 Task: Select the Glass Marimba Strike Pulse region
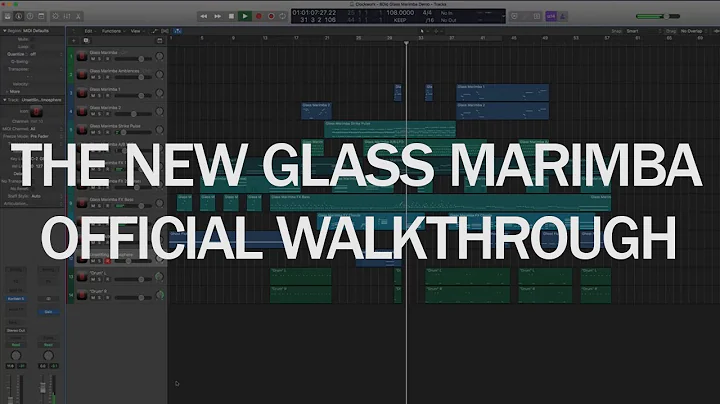coord(390,129)
